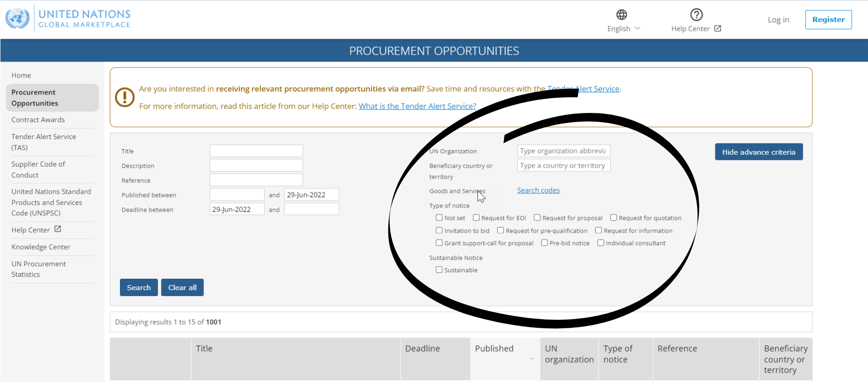
Task: Go to Contract Awards
Action: click(x=38, y=120)
